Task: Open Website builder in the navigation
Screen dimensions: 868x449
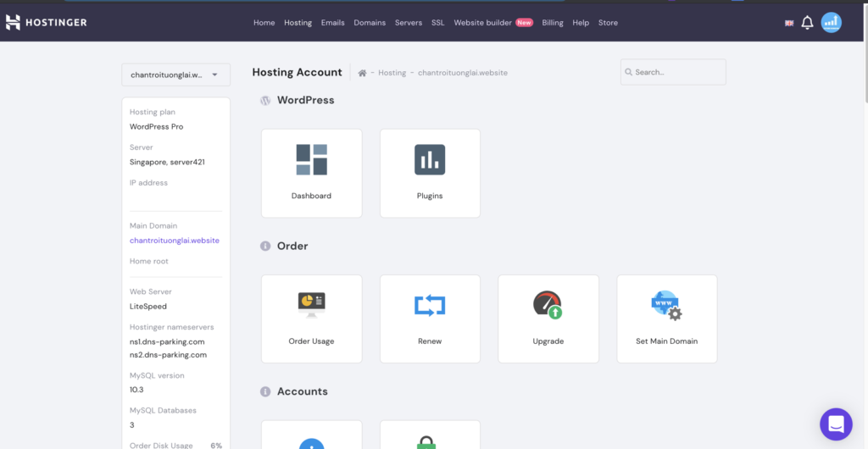Action: pyautogui.click(x=482, y=23)
